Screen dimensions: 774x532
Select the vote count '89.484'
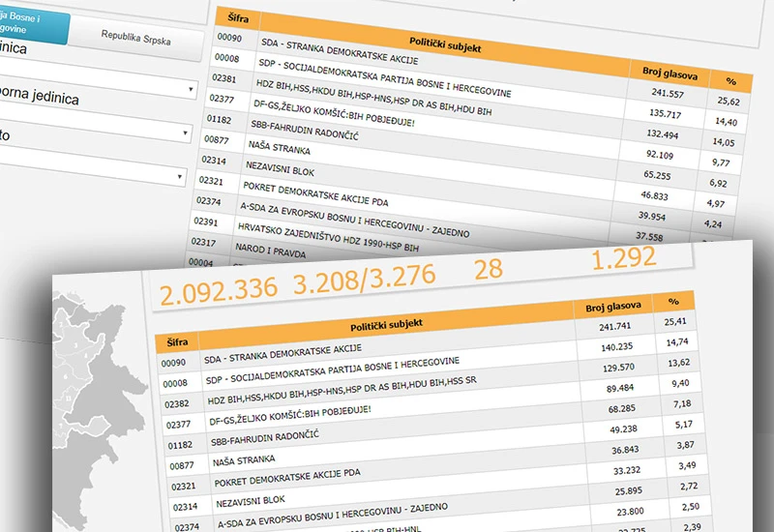click(620, 388)
